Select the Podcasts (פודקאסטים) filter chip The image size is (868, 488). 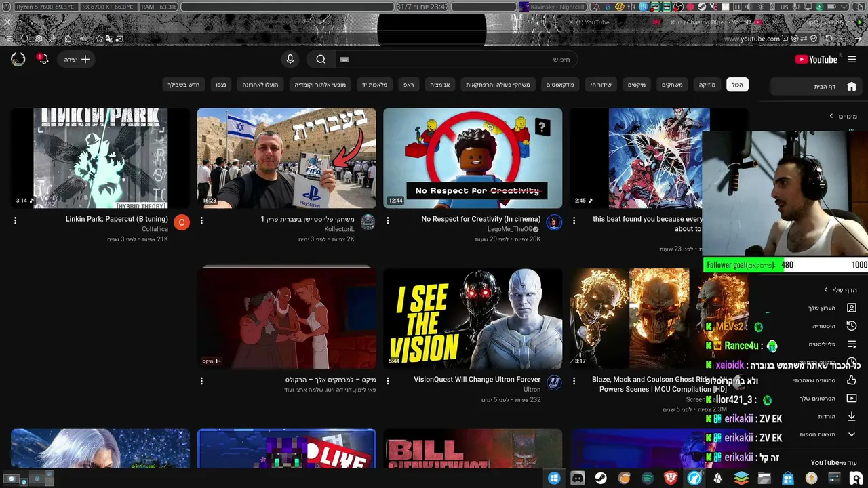point(561,85)
